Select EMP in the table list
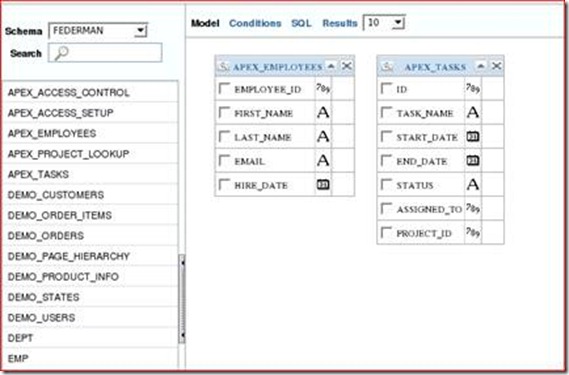569x375 pixels. (x=90, y=358)
